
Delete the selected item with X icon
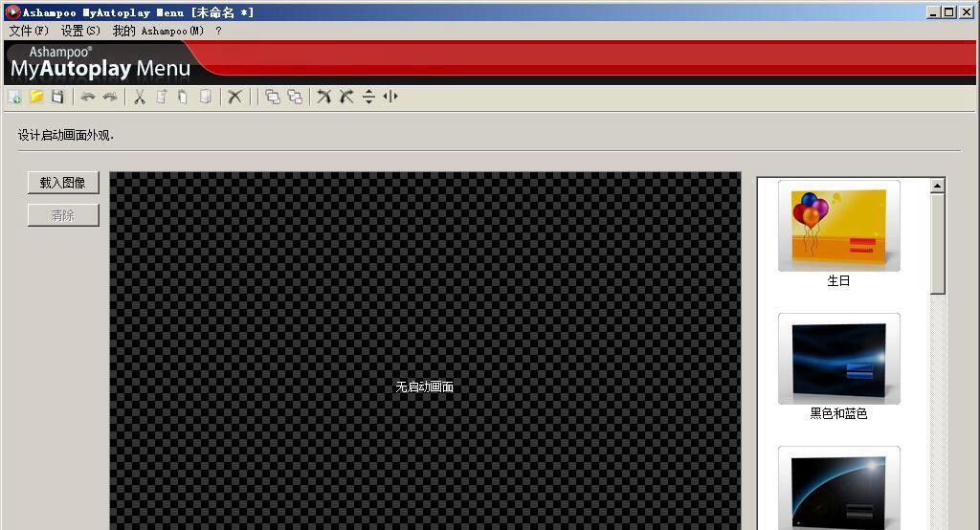(234, 97)
